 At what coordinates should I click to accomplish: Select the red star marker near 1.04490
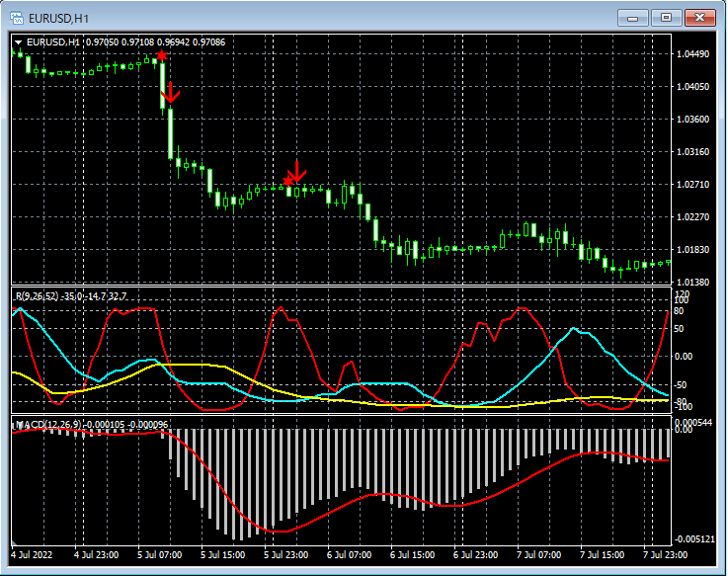(x=162, y=55)
